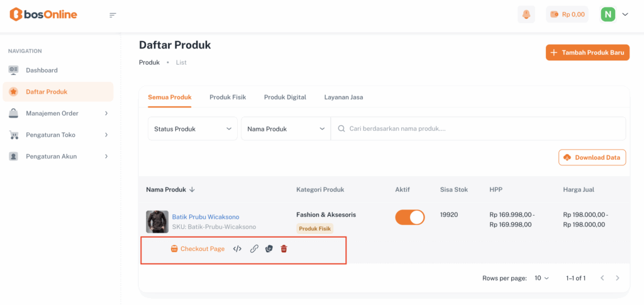Open the Rows per page dropdown
This screenshot has height=305, width=644.
tap(541, 278)
